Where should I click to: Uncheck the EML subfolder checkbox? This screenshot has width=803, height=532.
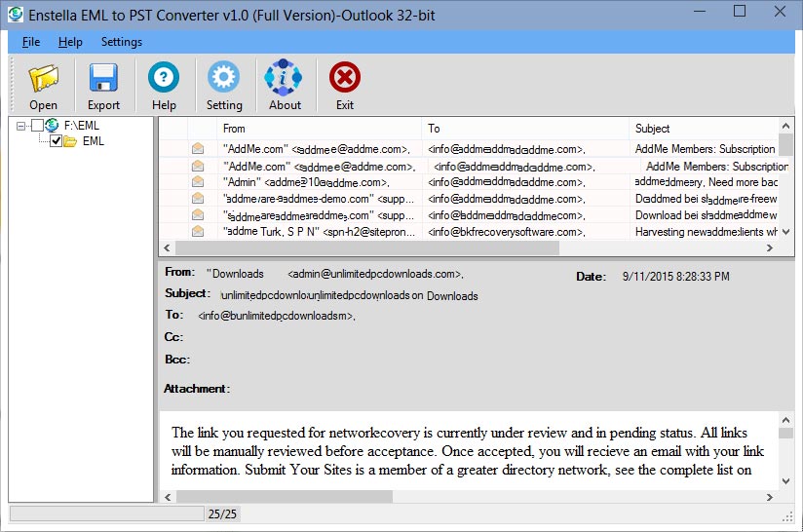point(57,141)
